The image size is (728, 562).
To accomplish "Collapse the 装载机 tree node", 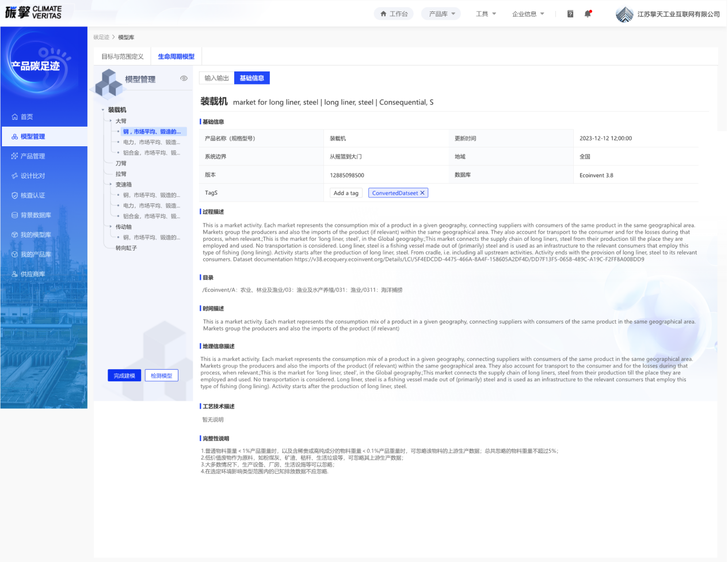I will [103, 110].
